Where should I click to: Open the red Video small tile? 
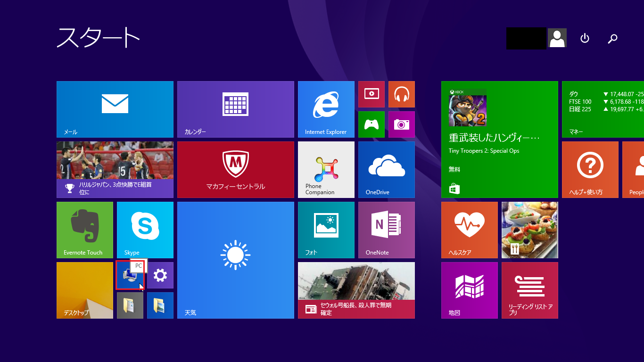tap(372, 94)
